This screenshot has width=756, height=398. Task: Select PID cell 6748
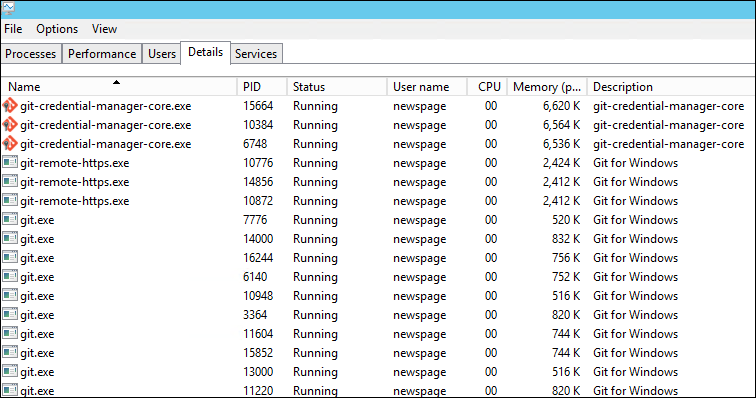coord(255,144)
